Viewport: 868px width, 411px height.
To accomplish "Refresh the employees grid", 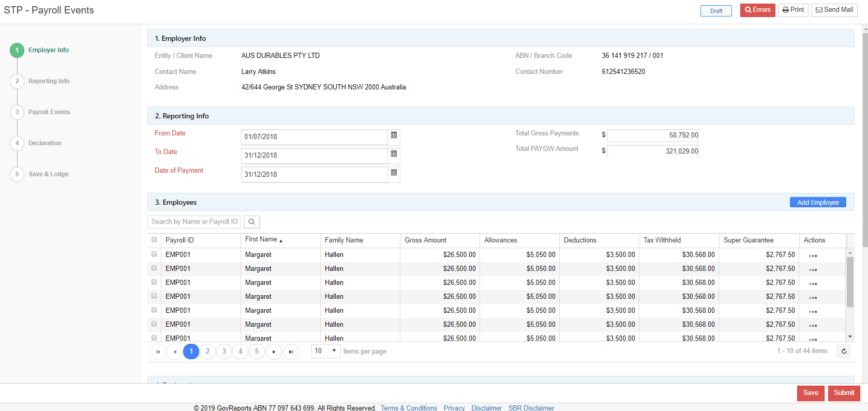I will tap(844, 352).
